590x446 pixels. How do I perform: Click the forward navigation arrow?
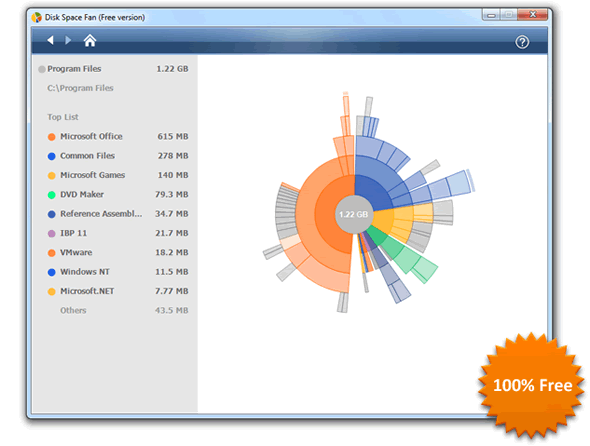(68, 40)
